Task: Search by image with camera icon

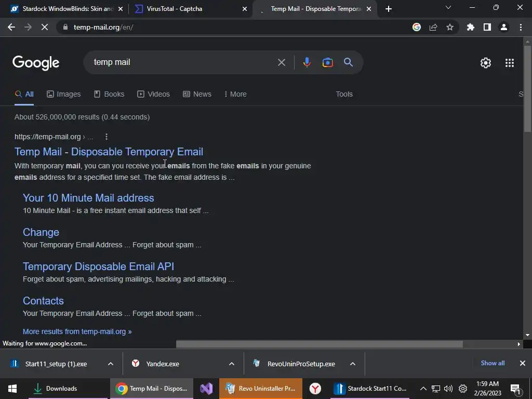Action: click(x=328, y=62)
